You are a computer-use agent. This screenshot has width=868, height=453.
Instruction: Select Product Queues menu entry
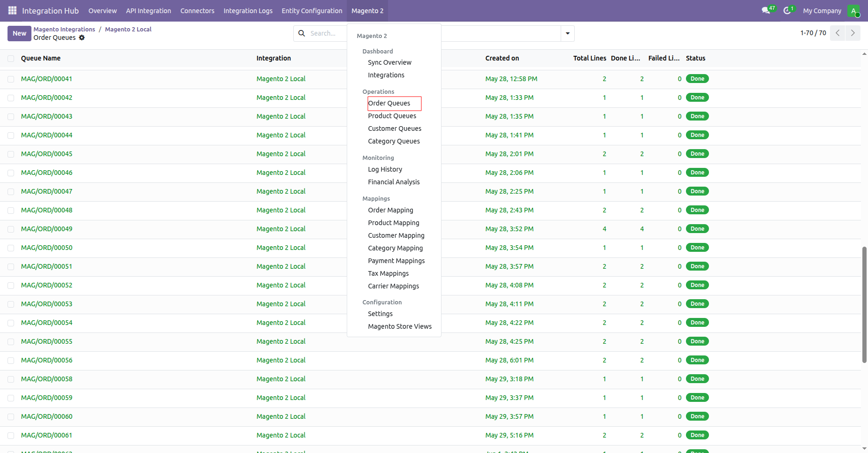pos(392,116)
